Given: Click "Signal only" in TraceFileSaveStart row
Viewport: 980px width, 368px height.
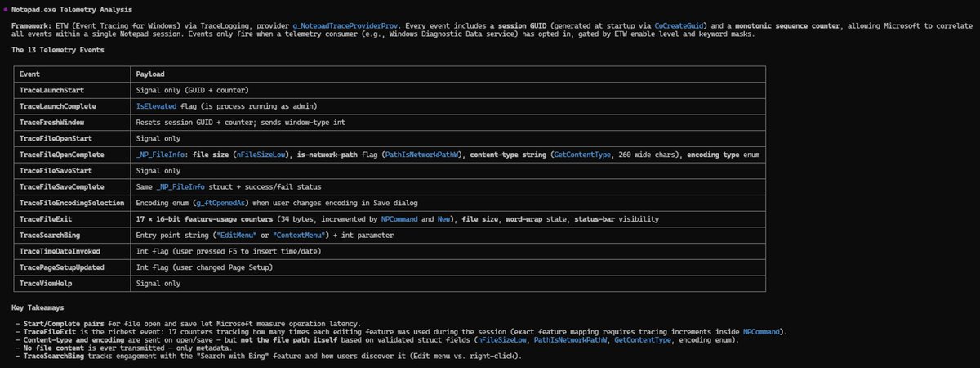Looking at the screenshot, I should point(158,170).
